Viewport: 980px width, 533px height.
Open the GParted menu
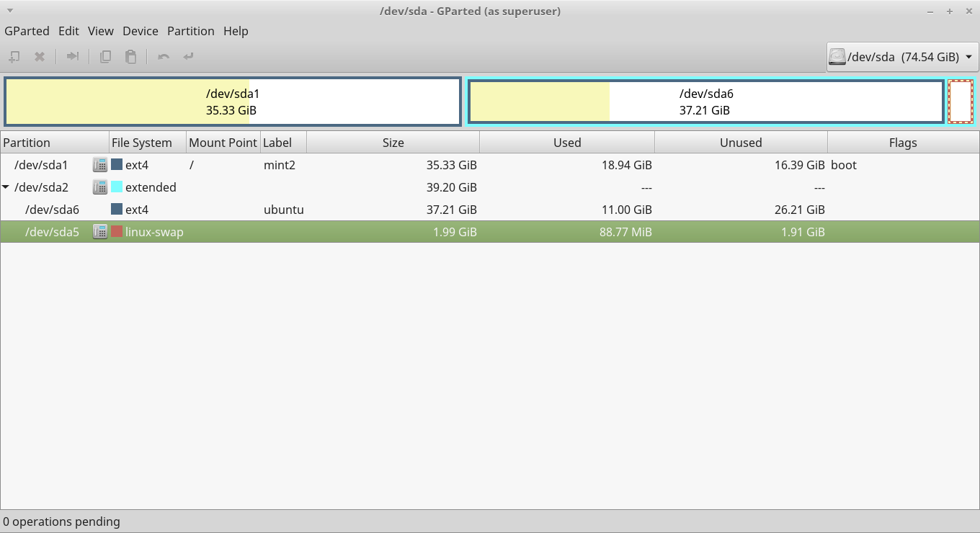(x=27, y=31)
